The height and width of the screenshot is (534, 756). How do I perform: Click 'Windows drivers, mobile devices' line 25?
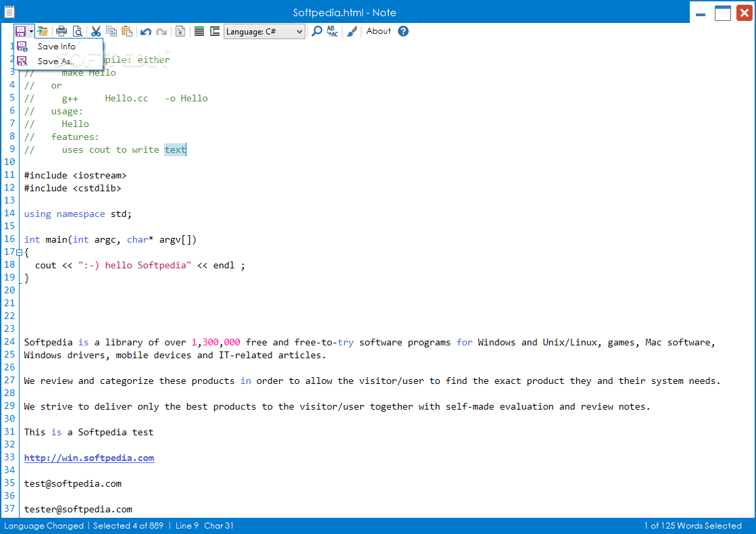click(x=175, y=355)
